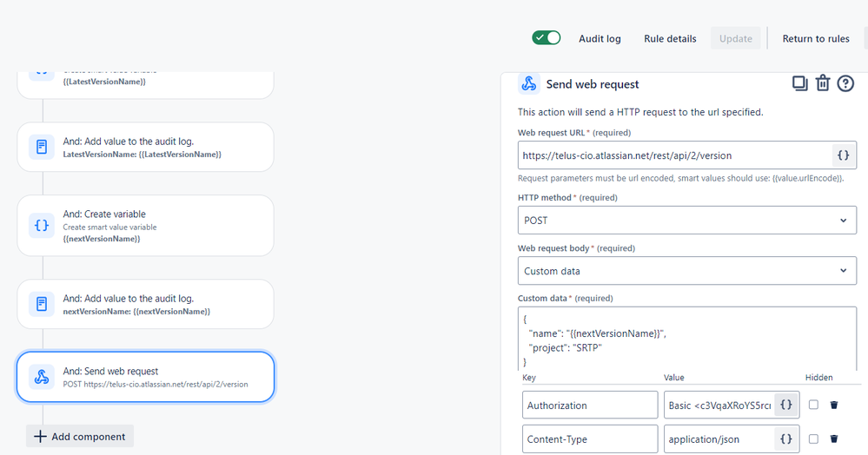Open Rule details
Screen dimensions: 868x455
tap(670, 39)
